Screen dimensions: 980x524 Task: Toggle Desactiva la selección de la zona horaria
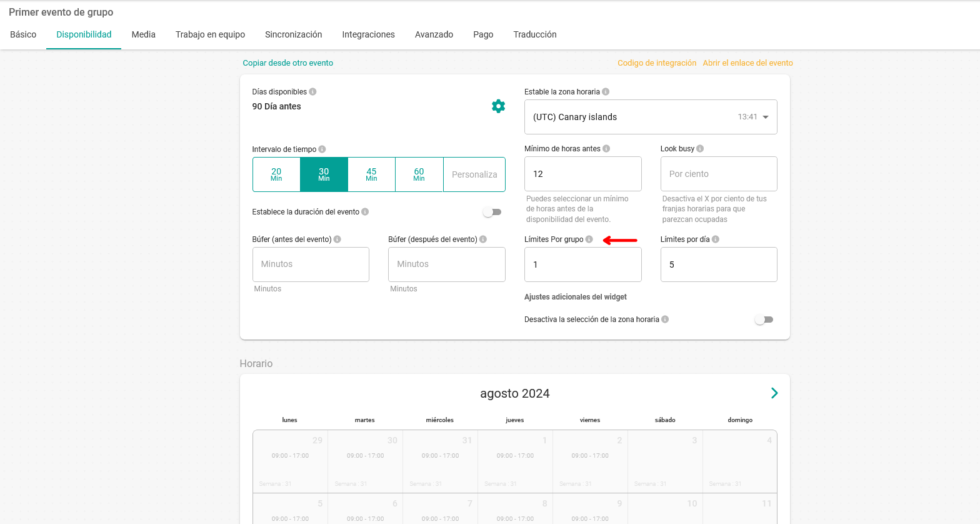pyautogui.click(x=764, y=320)
